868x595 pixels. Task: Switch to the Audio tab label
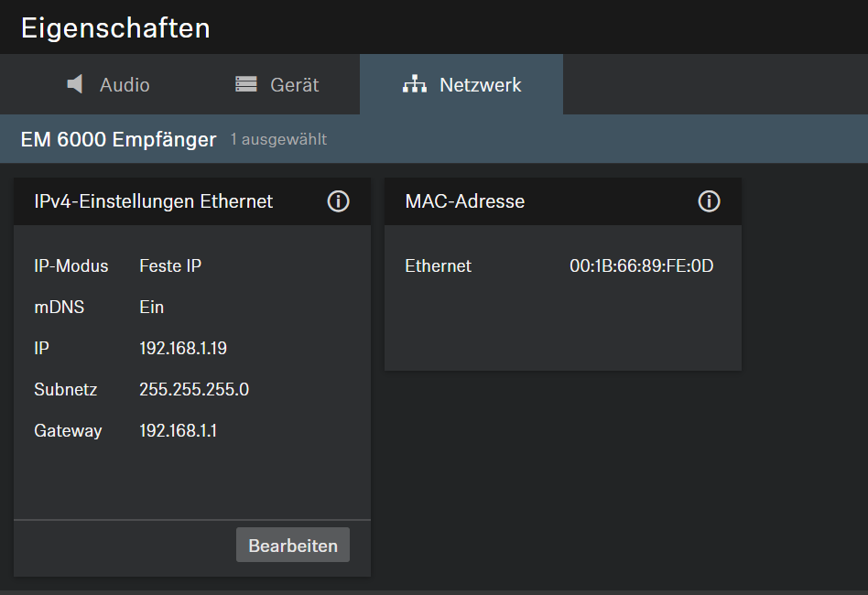125,85
